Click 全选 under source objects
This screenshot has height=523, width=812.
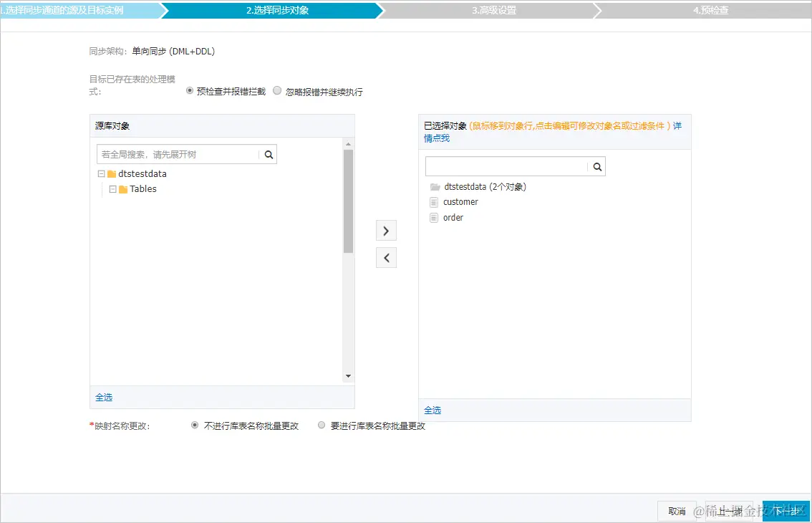click(104, 398)
